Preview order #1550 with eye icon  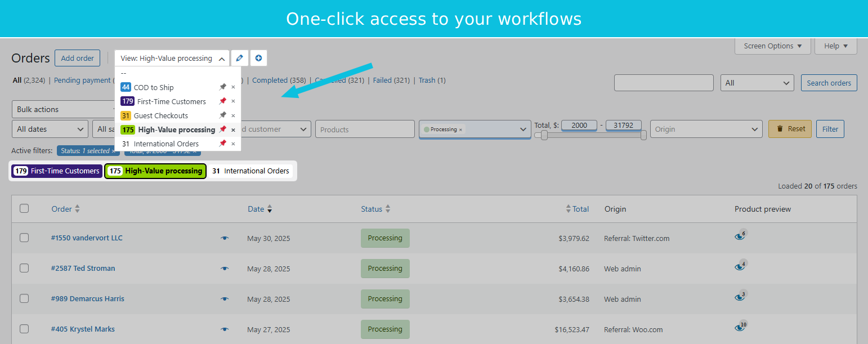point(225,238)
